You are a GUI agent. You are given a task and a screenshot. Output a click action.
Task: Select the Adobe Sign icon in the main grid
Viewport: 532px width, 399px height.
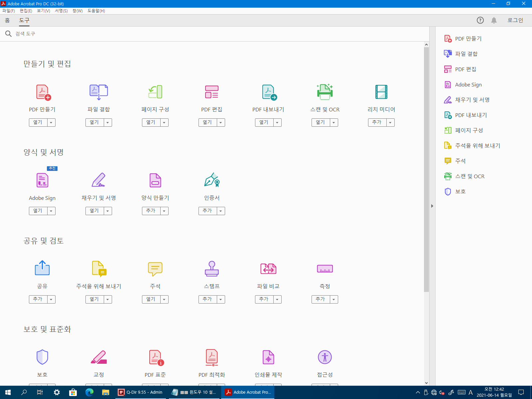tap(42, 180)
